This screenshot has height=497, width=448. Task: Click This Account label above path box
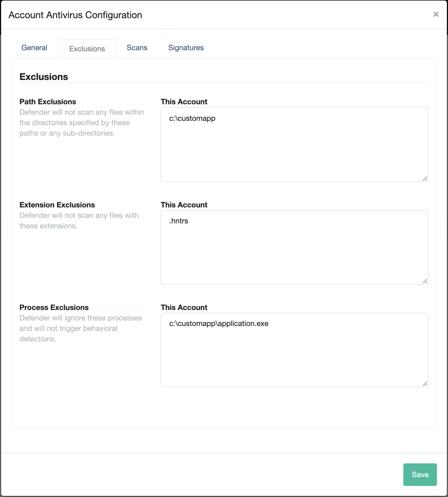[x=184, y=102]
